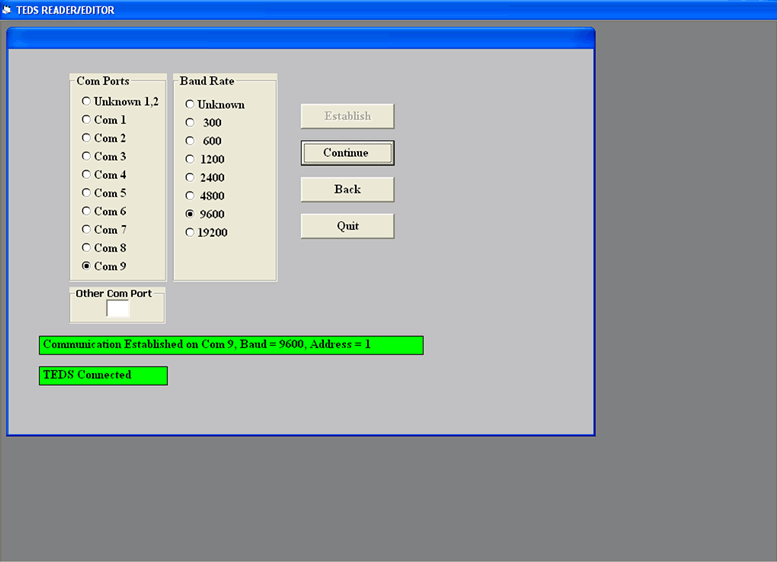
Task: Select the Com 1 radio button
Action: click(86, 120)
